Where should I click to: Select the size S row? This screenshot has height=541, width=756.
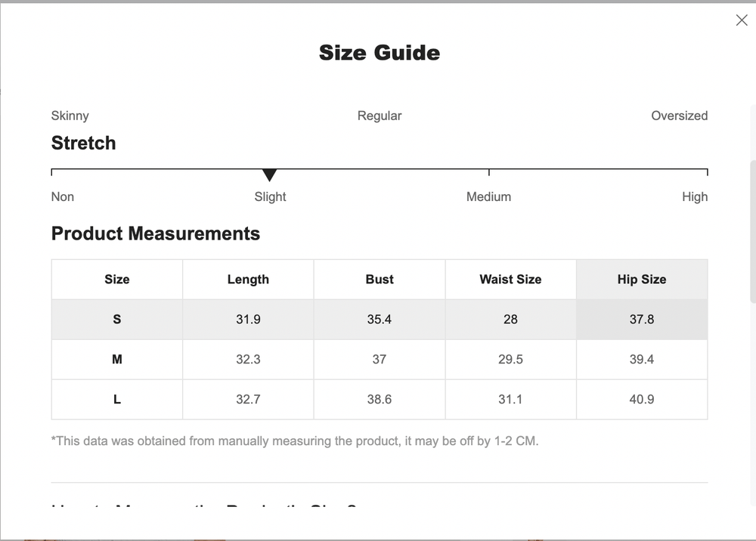pyautogui.click(x=116, y=319)
